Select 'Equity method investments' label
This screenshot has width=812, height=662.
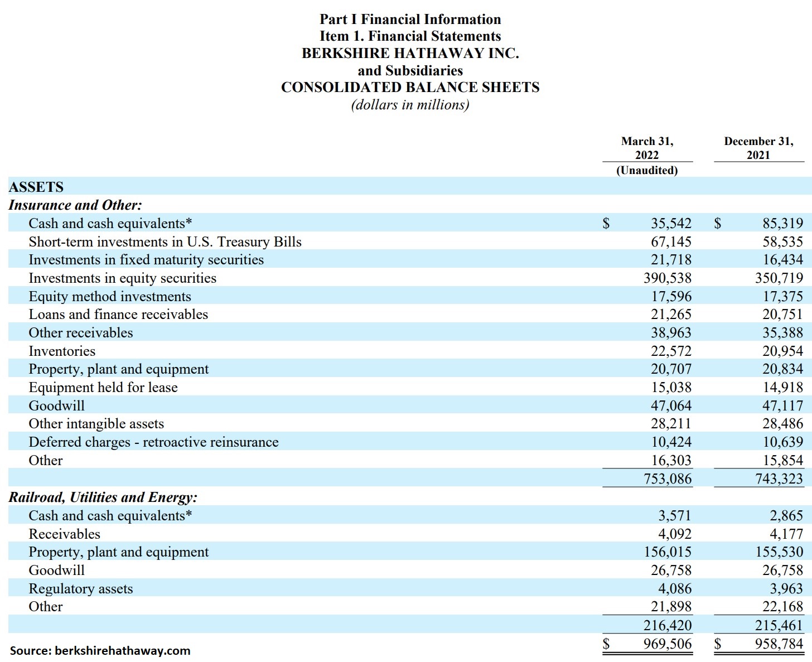tap(110, 297)
